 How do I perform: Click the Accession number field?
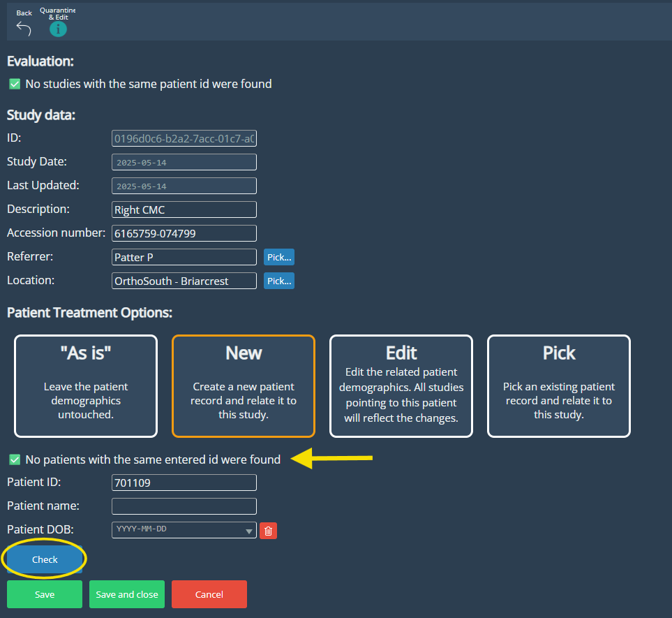point(184,233)
